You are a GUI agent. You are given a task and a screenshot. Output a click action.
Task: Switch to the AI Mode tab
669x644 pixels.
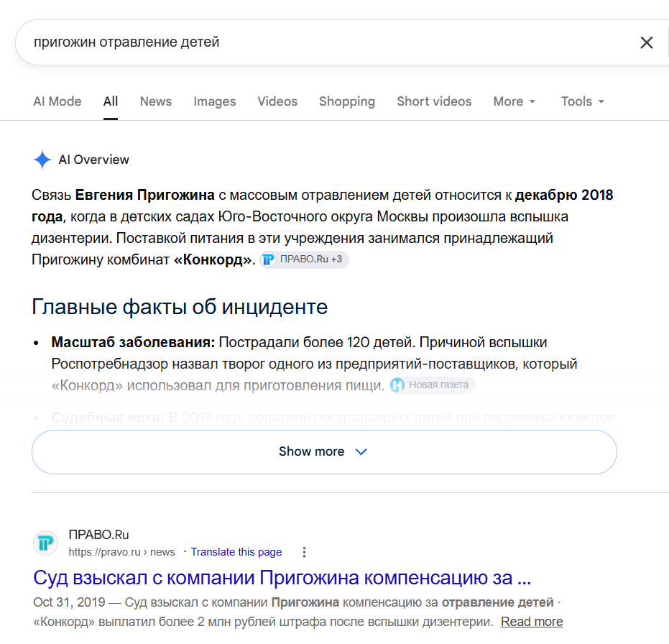pos(57,101)
